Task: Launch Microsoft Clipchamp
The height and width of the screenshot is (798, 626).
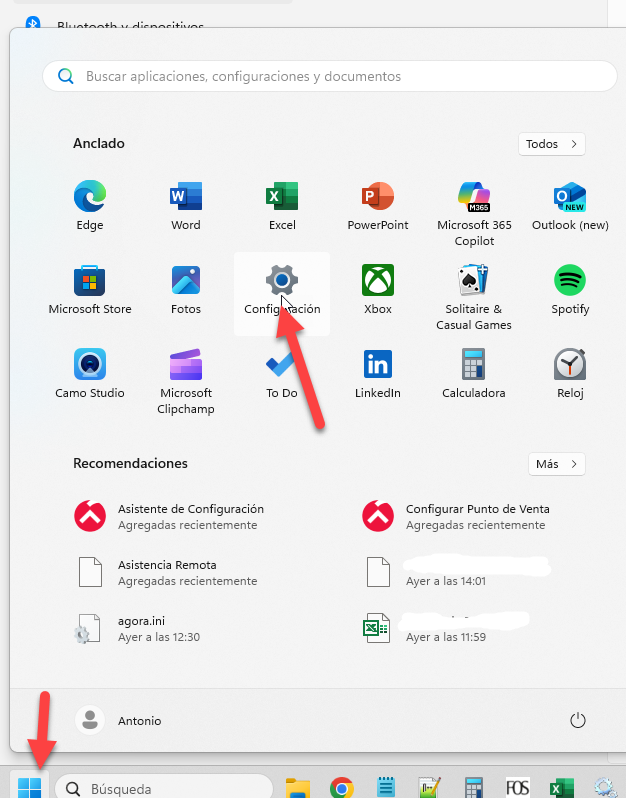Action: point(186,381)
